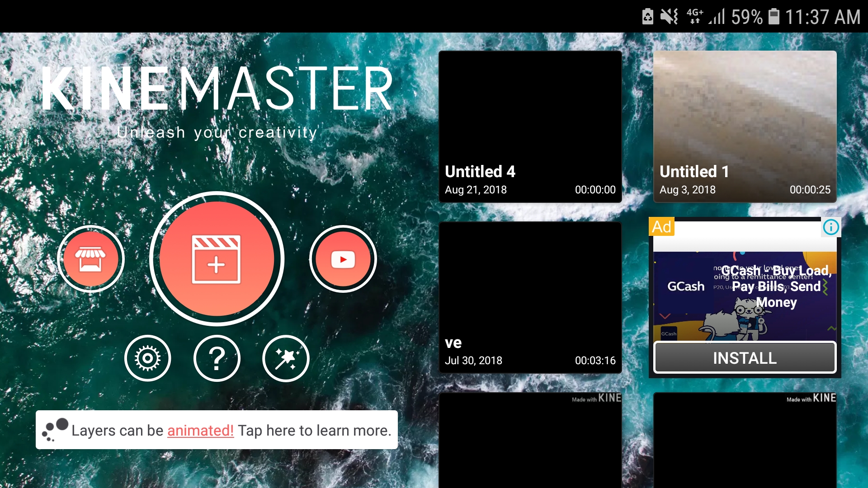
Task: Open the bottom-right 'Made with KINE' project
Action: point(745,441)
